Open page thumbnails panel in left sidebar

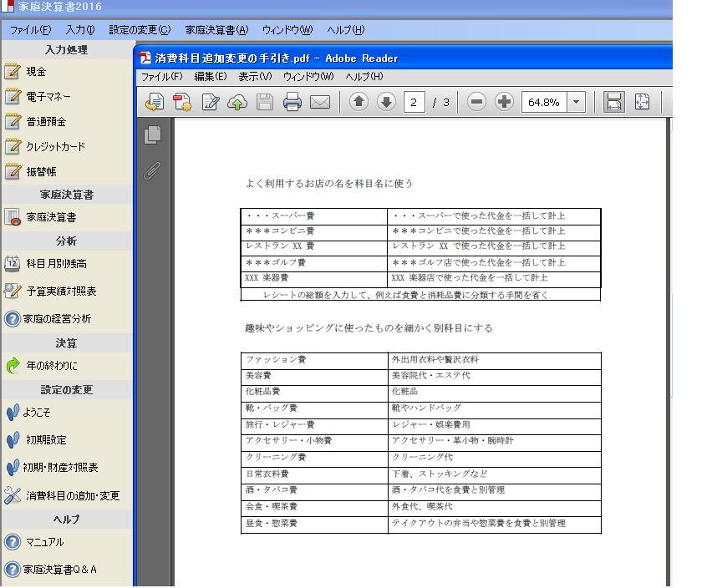152,135
